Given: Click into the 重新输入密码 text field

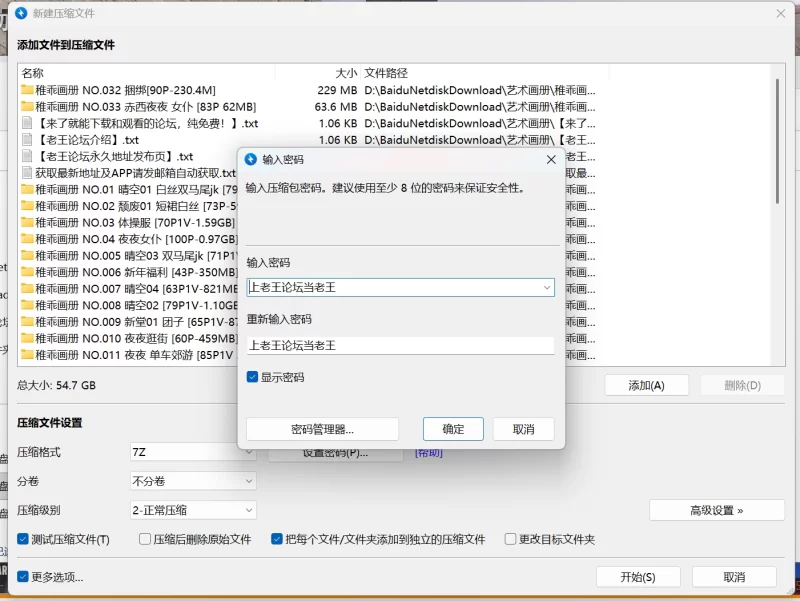Looking at the screenshot, I should [400, 345].
